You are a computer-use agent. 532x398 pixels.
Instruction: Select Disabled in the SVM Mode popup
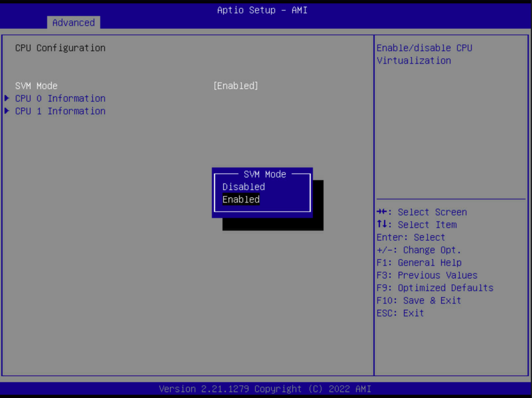click(x=243, y=187)
